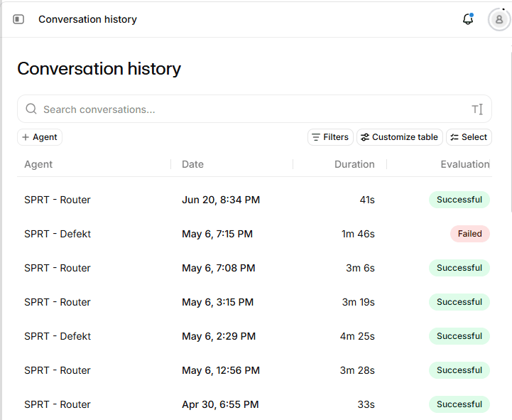Click the Date column header

[192, 164]
